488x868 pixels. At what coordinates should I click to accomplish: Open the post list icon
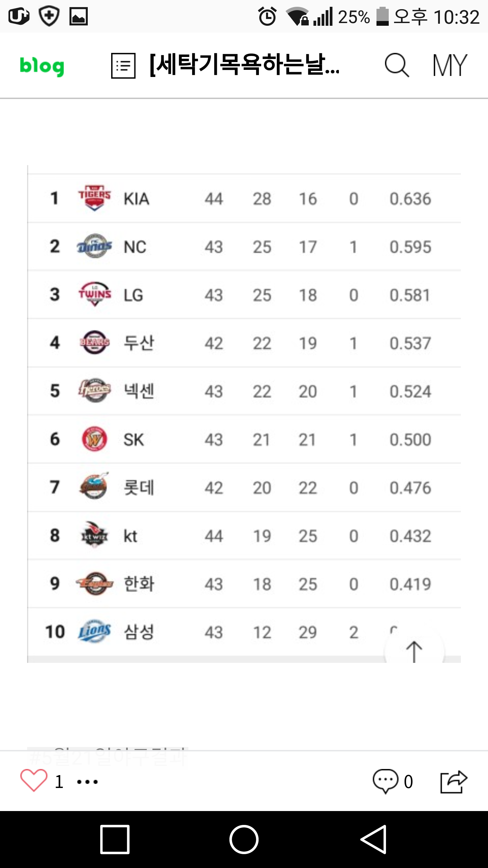(123, 66)
